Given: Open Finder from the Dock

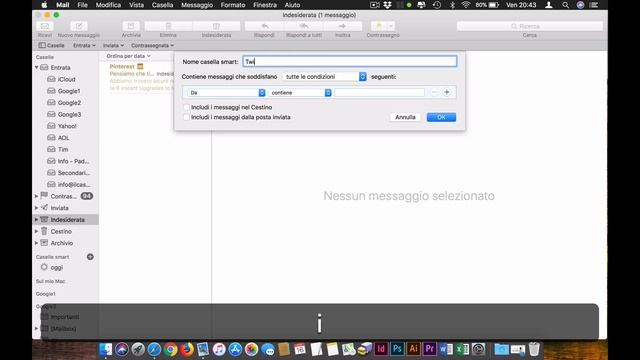Looking at the screenshot, I should 106,349.
